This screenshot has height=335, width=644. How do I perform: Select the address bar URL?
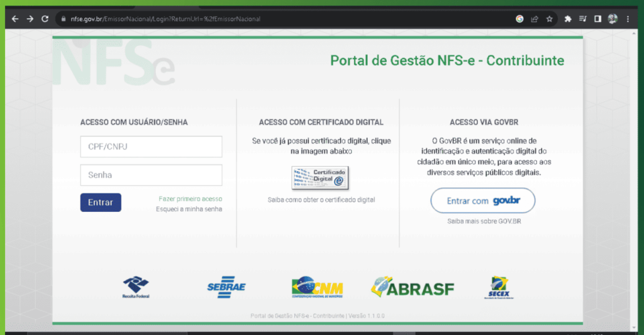click(165, 19)
